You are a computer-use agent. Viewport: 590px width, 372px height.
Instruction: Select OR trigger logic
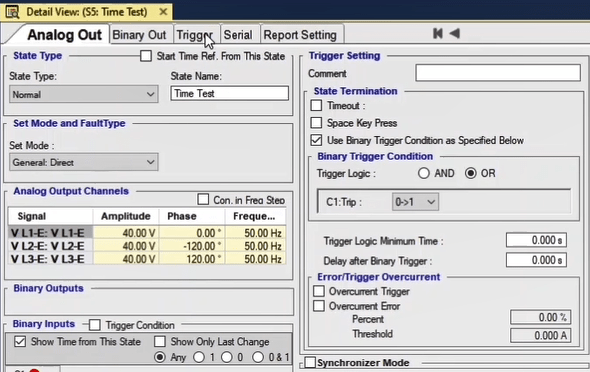coord(470,173)
